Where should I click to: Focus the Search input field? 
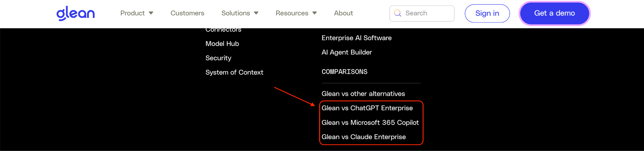tap(422, 13)
